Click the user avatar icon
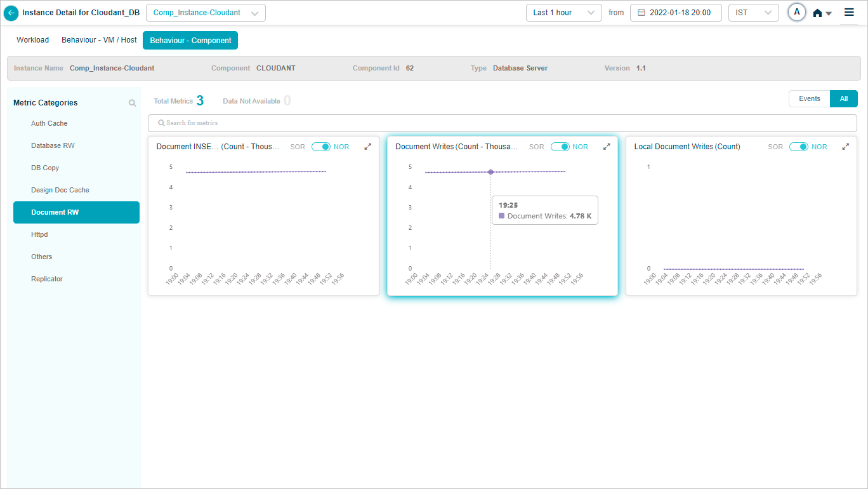Viewport: 868px width, 489px height. (x=796, y=13)
